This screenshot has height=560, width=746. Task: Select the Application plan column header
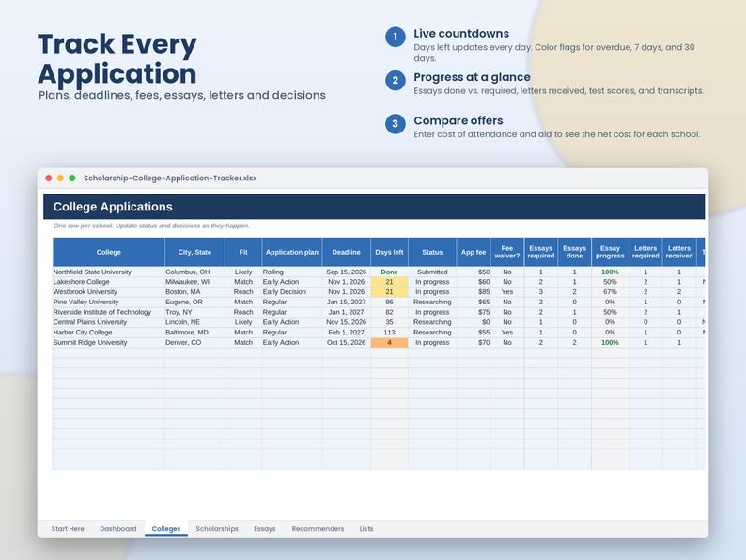click(292, 252)
